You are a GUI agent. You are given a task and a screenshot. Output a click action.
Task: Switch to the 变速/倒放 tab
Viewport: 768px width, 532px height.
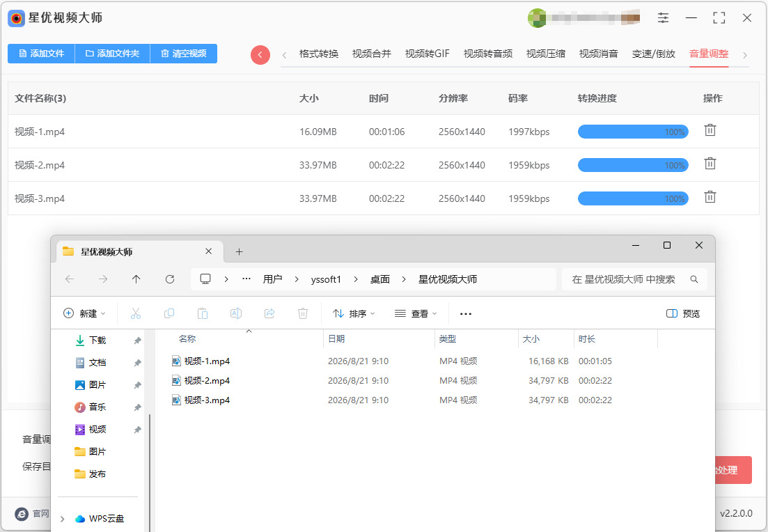point(653,54)
